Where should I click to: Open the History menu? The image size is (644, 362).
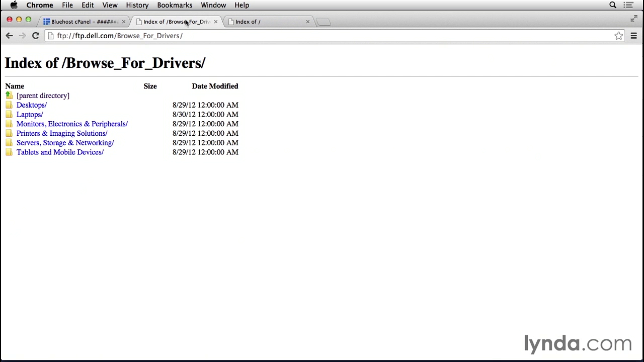(x=137, y=5)
